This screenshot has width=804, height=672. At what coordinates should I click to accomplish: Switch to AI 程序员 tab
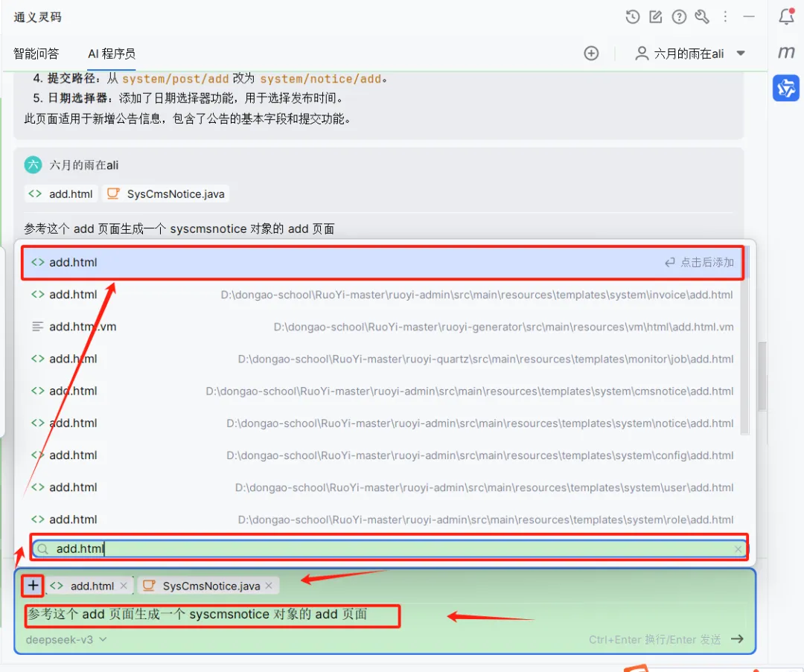111,54
